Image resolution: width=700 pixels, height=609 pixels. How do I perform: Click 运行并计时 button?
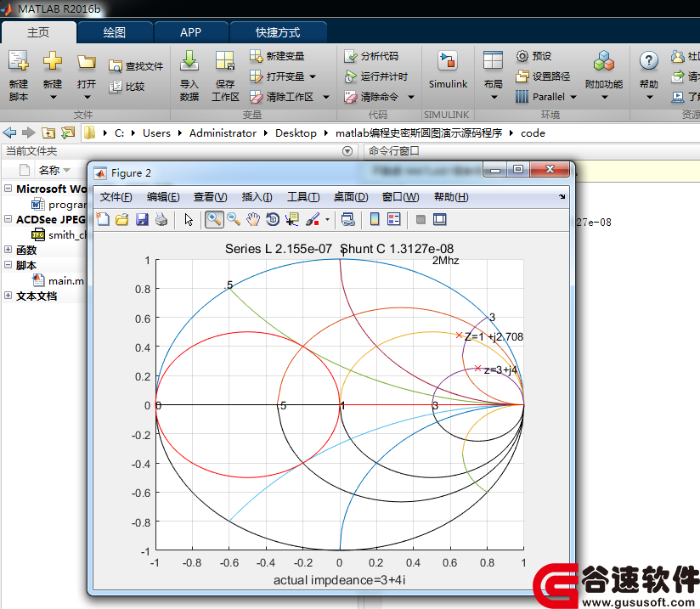pyautogui.click(x=375, y=76)
